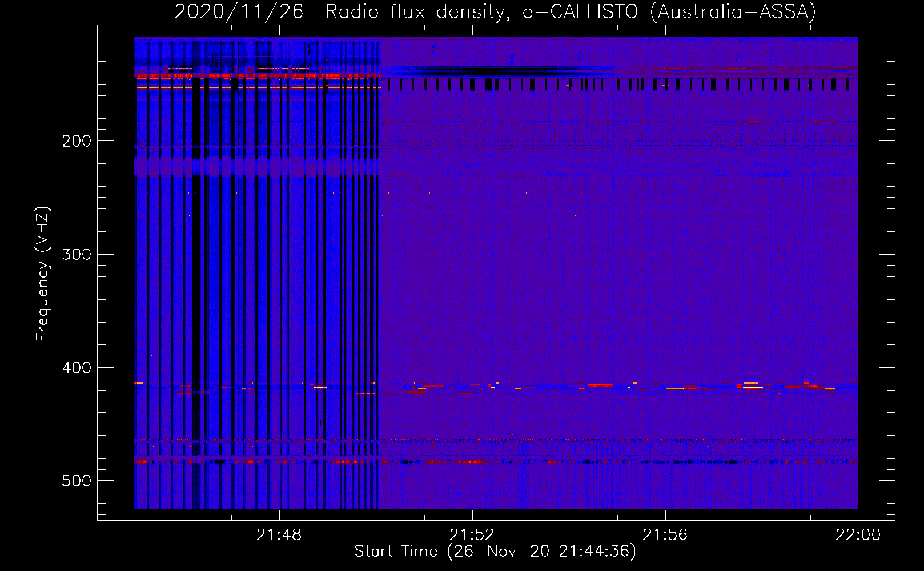The image size is (924, 571).
Task: Click the '200' frequency tick label
Action: tap(76, 141)
